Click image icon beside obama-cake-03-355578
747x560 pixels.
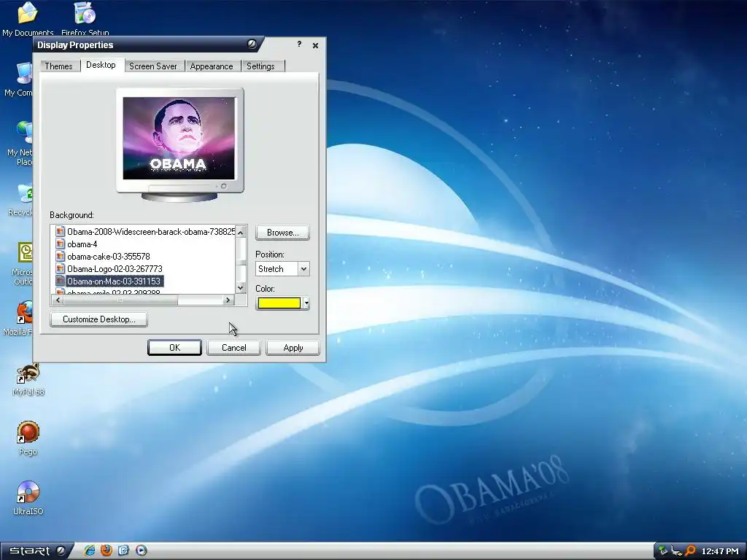pos(60,257)
